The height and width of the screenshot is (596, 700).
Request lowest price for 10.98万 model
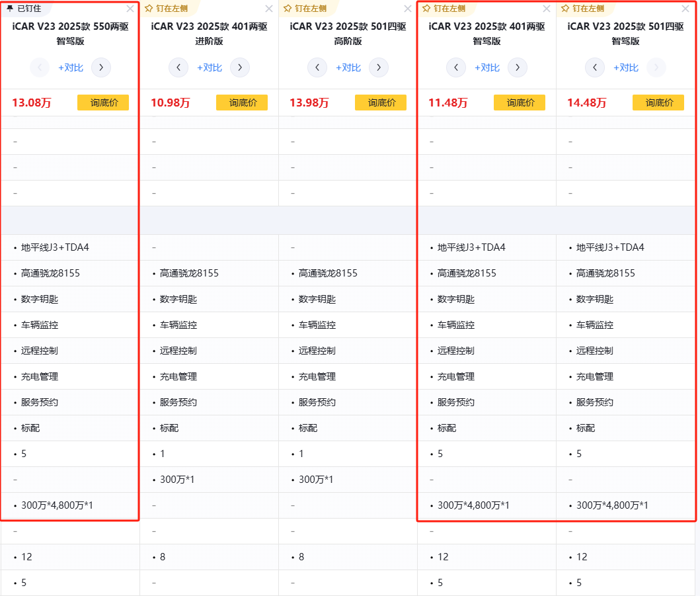(x=242, y=103)
